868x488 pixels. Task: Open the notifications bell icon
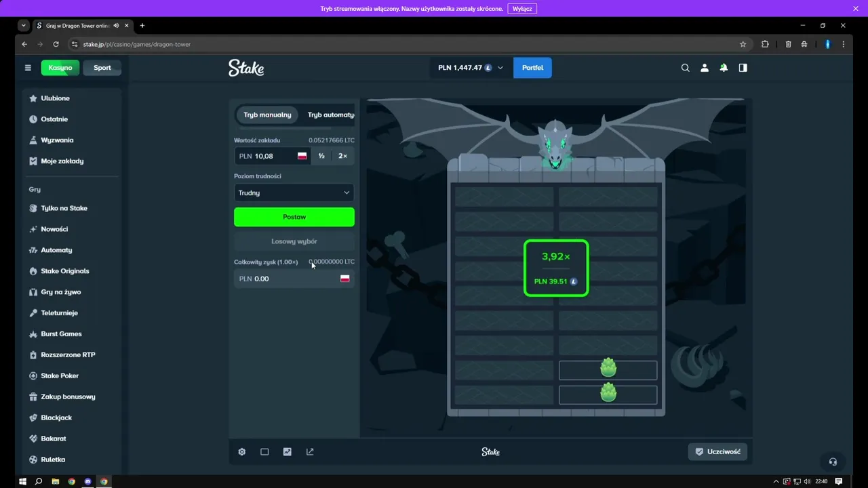[x=724, y=68]
